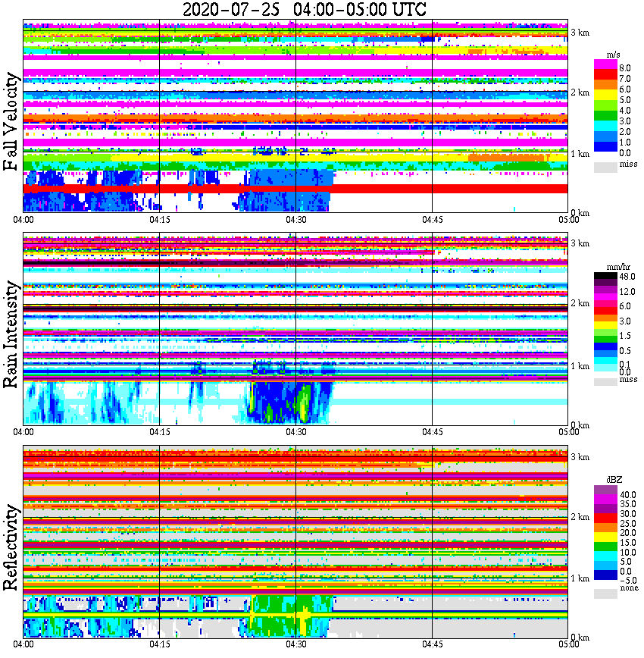The height and width of the screenshot is (658, 644).
Task: Click the 8.0 value in m/s legend
Action: pos(625,68)
